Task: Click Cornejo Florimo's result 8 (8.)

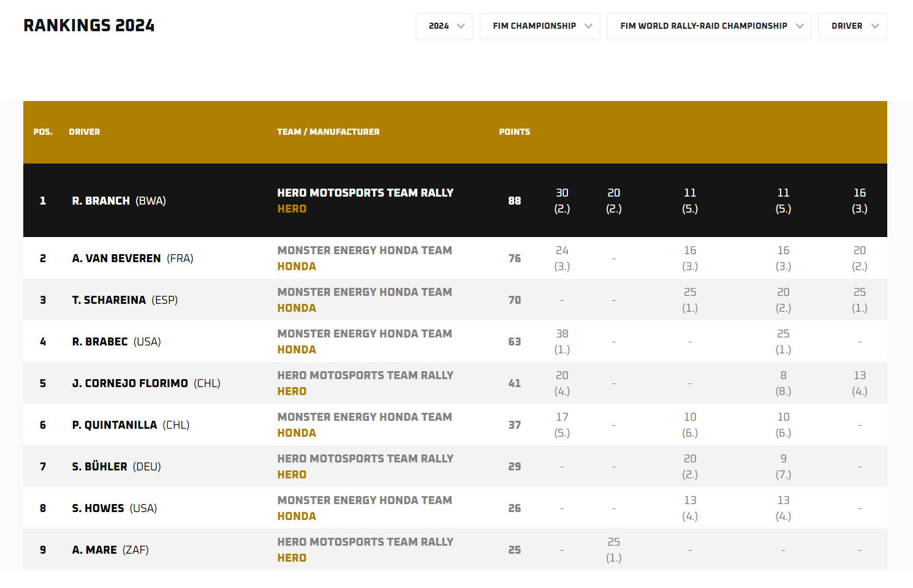Action: coord(783,383)
